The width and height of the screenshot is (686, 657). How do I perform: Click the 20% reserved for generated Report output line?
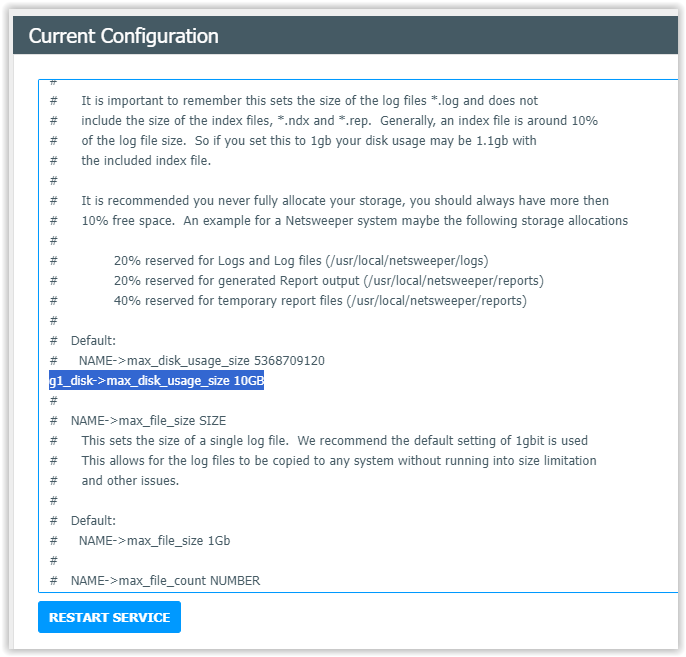(x=297, y=281)
